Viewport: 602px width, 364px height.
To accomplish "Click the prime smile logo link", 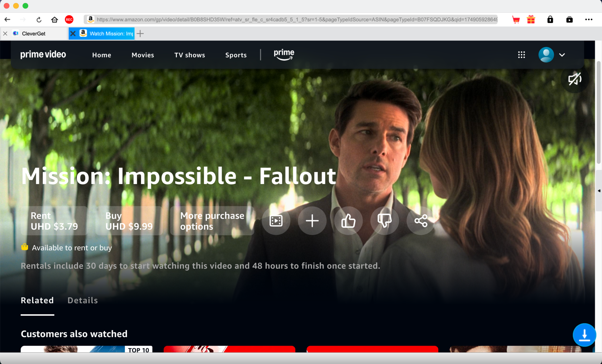I will click(284, 55).
